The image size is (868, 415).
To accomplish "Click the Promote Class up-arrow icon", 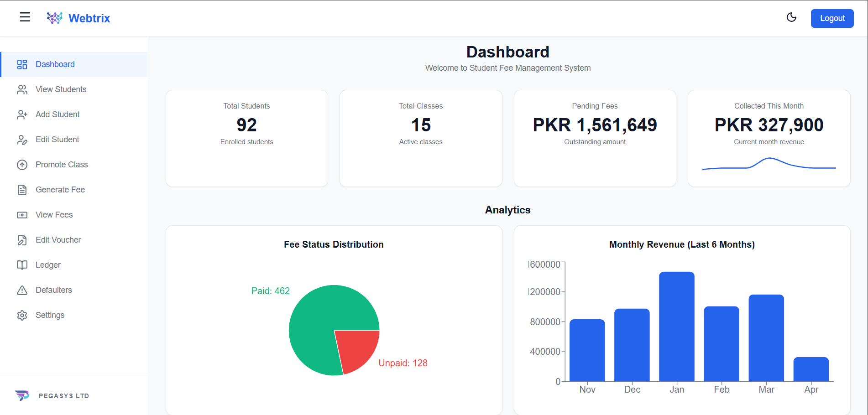I will (x=22, y=165).
